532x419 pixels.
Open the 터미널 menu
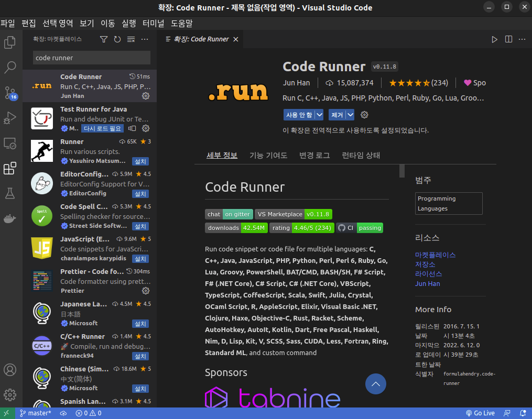coord(154,24)
